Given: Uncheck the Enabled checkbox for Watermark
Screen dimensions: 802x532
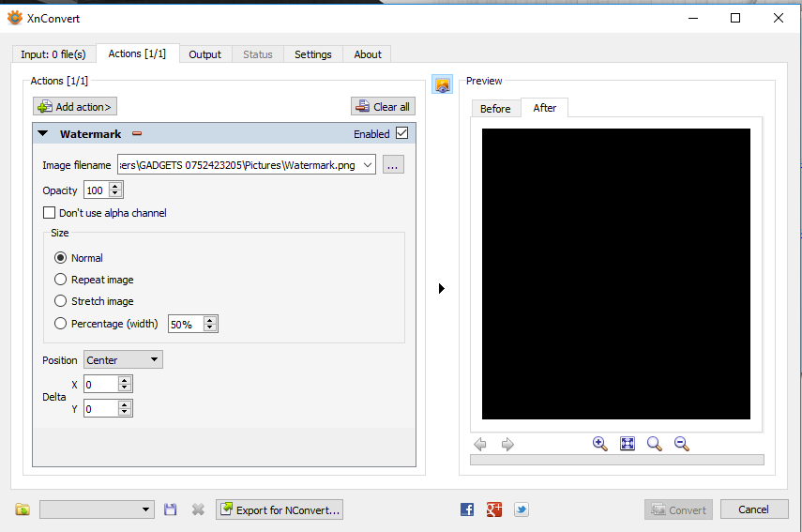Looking at the screenshot, I should [402, 133].
